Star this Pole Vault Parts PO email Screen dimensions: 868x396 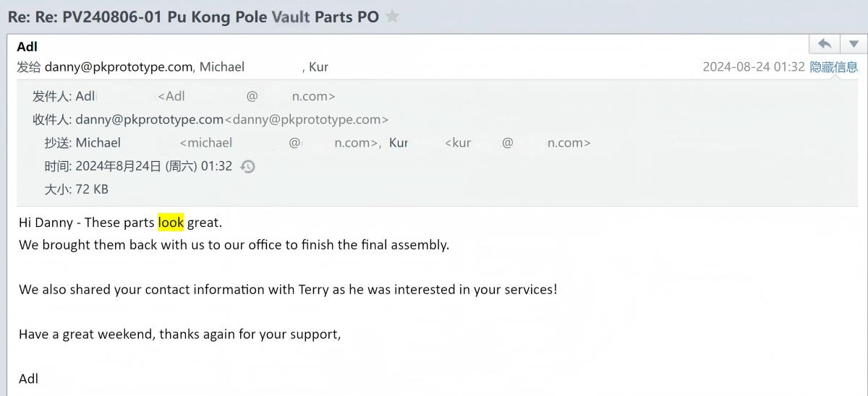point(392,17)
